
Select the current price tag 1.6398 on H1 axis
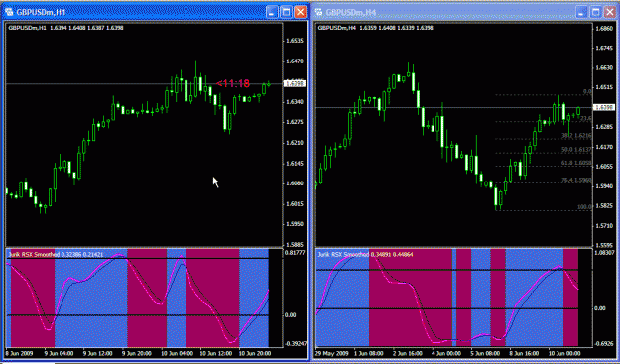pos(295,83)
